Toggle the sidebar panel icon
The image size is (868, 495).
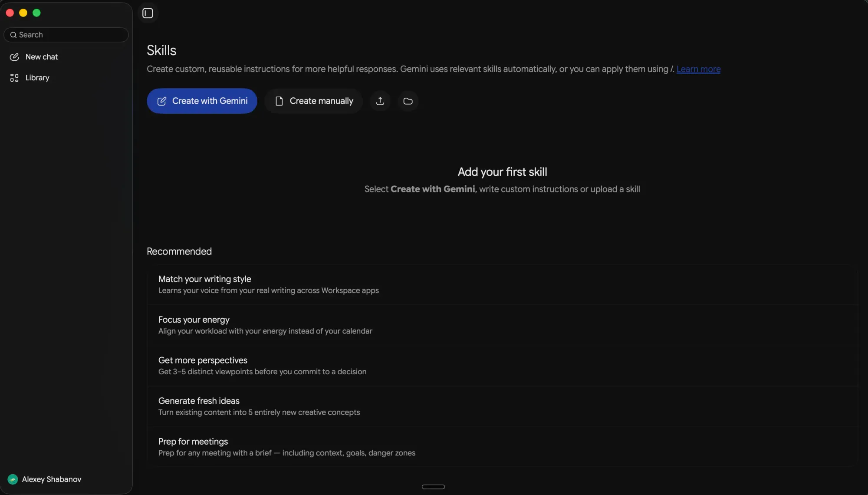[148, 13]
